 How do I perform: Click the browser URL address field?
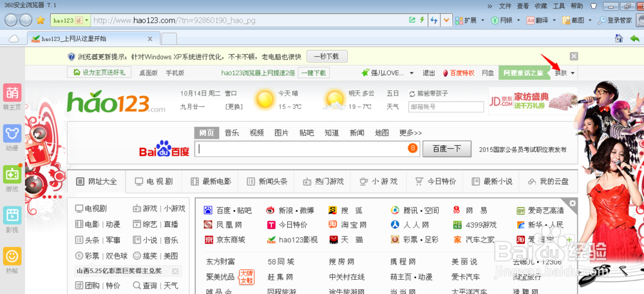(249, 20)
